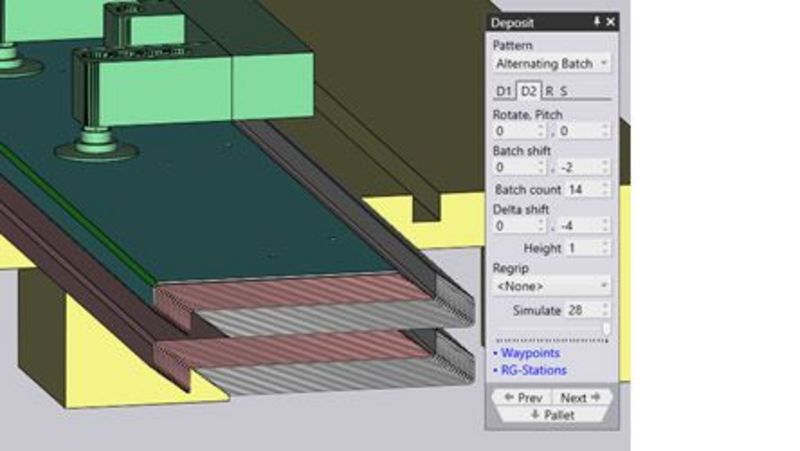Click the Delta shift -4 field

(578, 226)
